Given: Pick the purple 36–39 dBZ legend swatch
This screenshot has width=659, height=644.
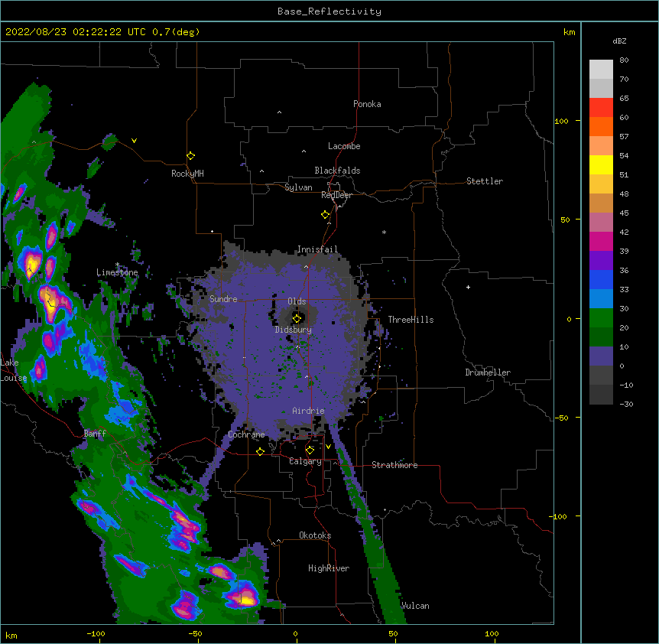Looking at the screenshot, I should pyautogui.click(x=601, y=260).
